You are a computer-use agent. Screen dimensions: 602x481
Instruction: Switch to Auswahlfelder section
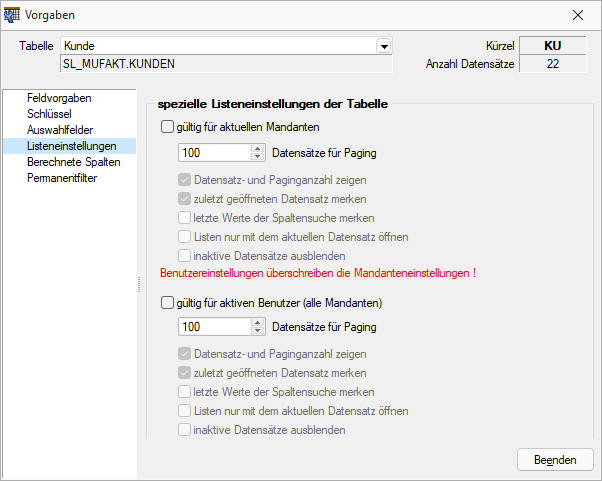[x=60, y=130]
